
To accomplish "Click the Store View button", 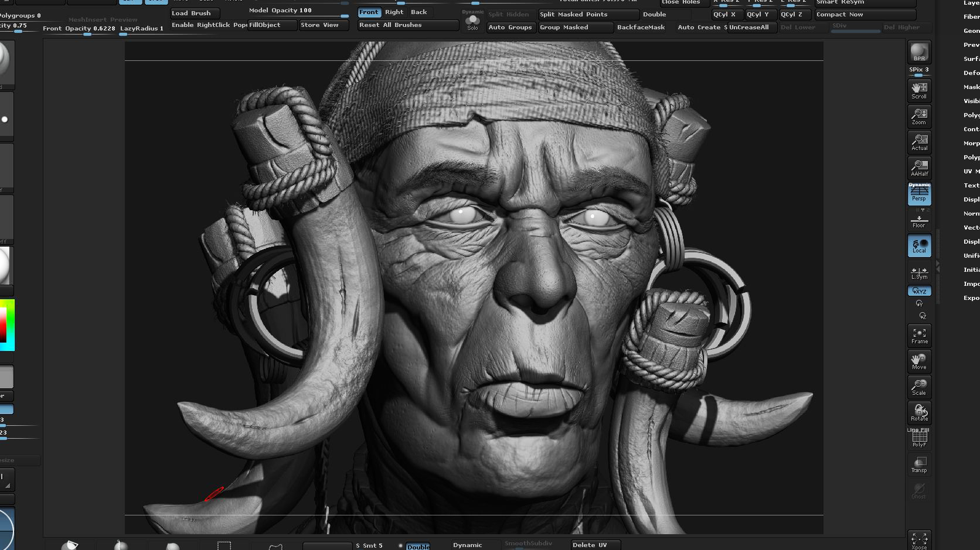I will point(324,25).
